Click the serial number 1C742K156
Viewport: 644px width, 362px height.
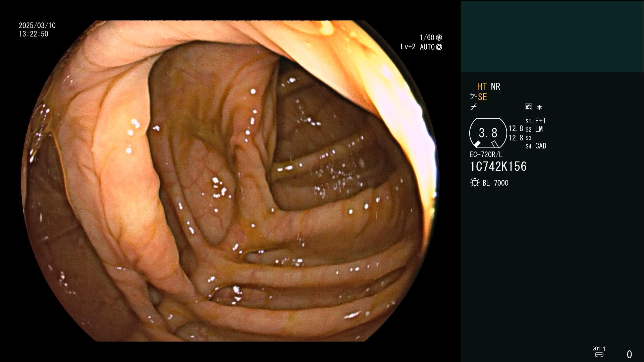pyautogui.click(x=498, y=167)
